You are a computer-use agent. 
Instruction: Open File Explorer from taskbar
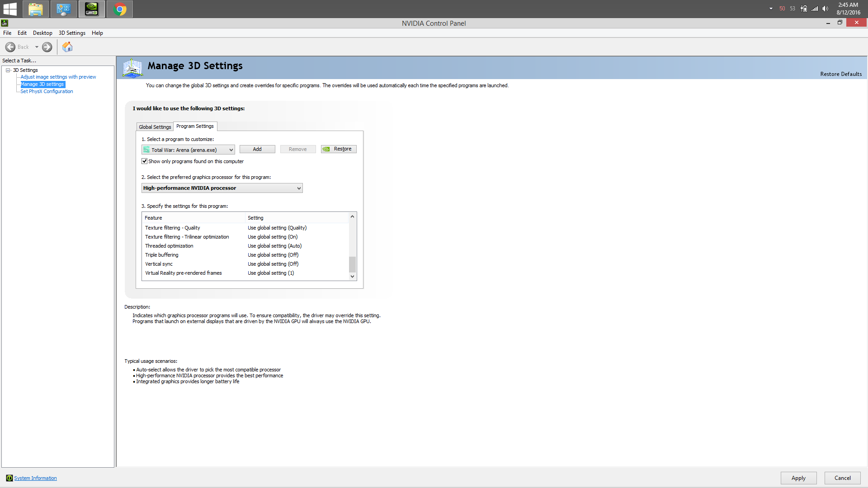pos(36,9)
